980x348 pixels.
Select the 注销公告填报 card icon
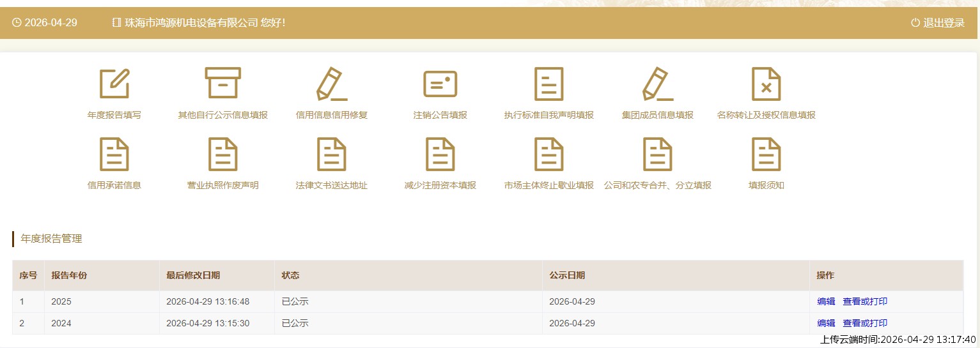point(440,84)
